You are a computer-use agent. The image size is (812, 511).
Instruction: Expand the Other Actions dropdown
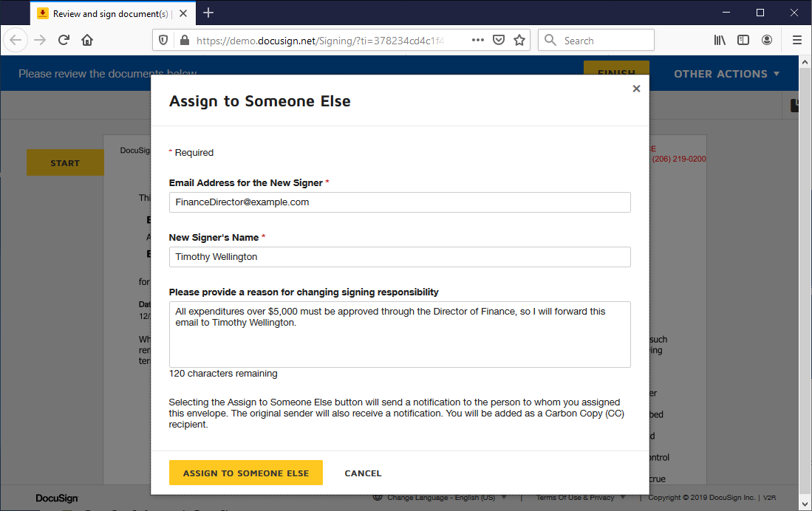[x=726, y=74]
